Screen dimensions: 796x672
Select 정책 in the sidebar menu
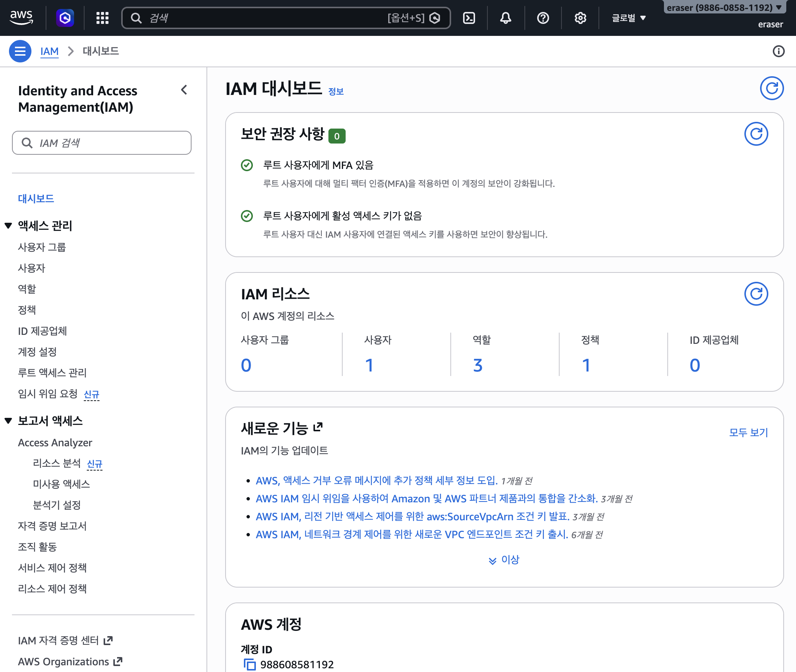[27, 310]
